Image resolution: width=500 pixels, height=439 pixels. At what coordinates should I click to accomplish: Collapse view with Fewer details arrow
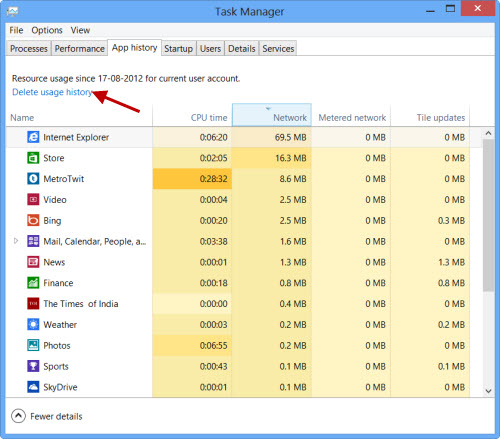(x=18, y=416)
